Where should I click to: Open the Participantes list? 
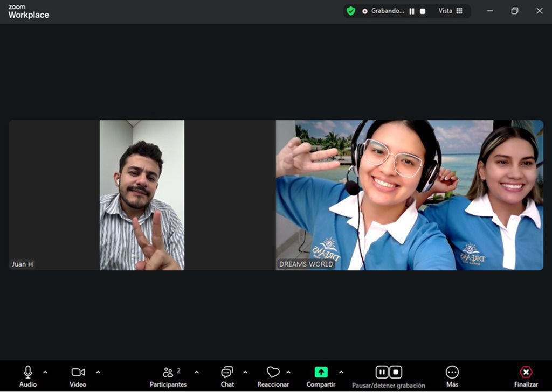pyautogui.click(x=168, y=375)
